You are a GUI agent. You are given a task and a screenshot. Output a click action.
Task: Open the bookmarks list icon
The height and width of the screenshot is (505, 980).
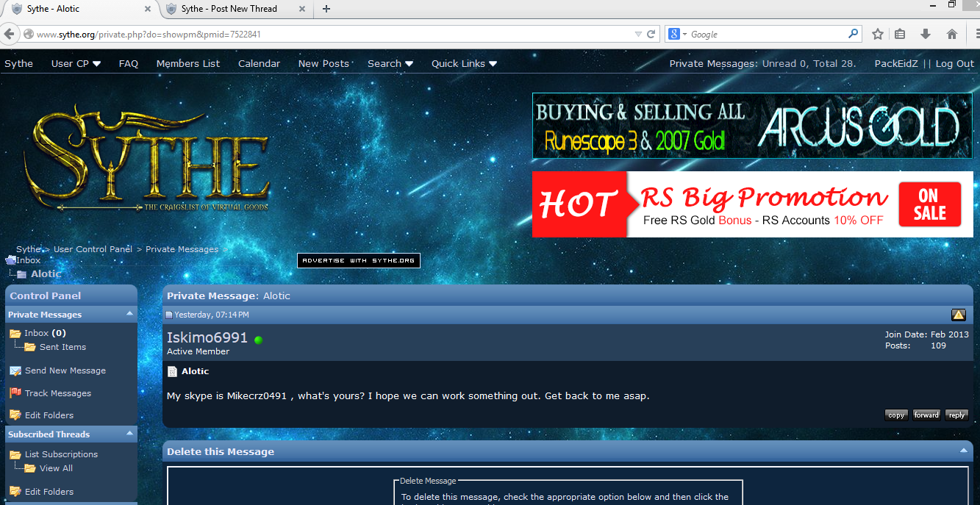(900, 34)
